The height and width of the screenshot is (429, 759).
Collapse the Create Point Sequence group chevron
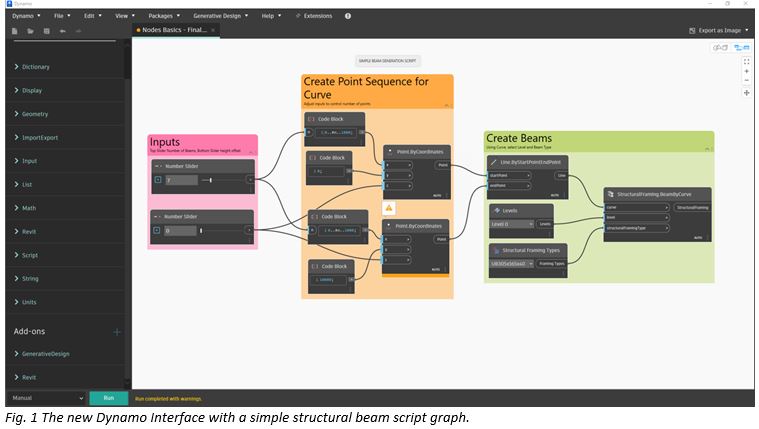(447, 105)
